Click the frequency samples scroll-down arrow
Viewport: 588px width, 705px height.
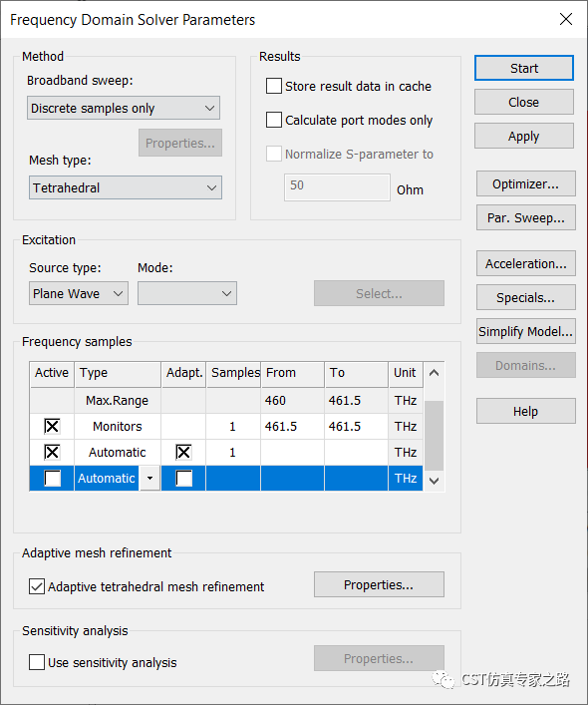click(x=434, y=481)
